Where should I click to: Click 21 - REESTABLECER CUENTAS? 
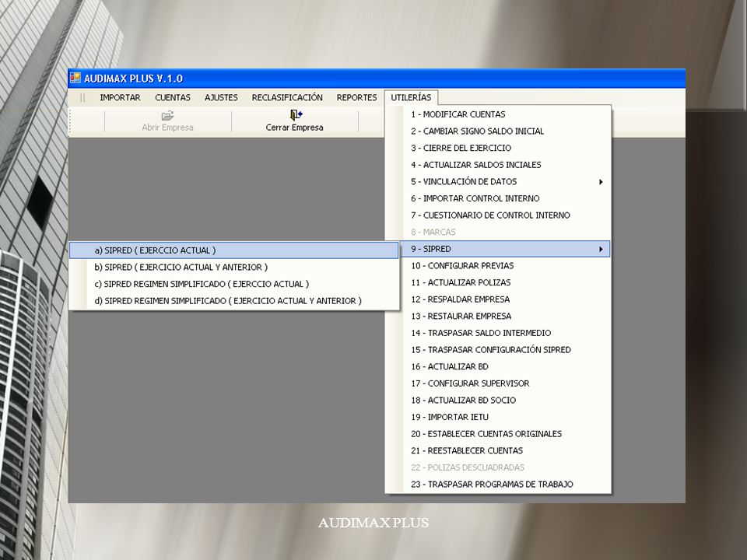498,451
